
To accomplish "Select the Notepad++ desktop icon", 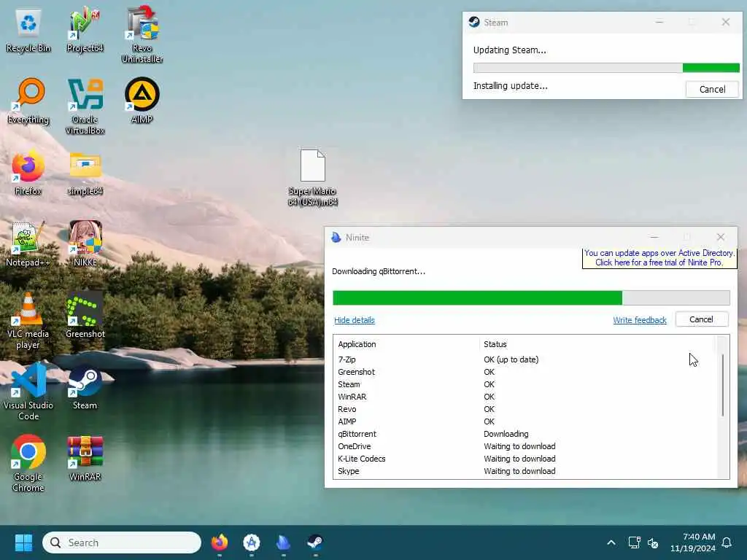I will tap(28, 244).
